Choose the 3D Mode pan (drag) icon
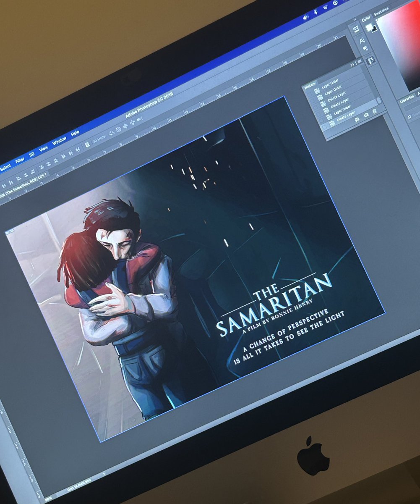This screenshot has height=504, width=420. click(x=125, y=126)
